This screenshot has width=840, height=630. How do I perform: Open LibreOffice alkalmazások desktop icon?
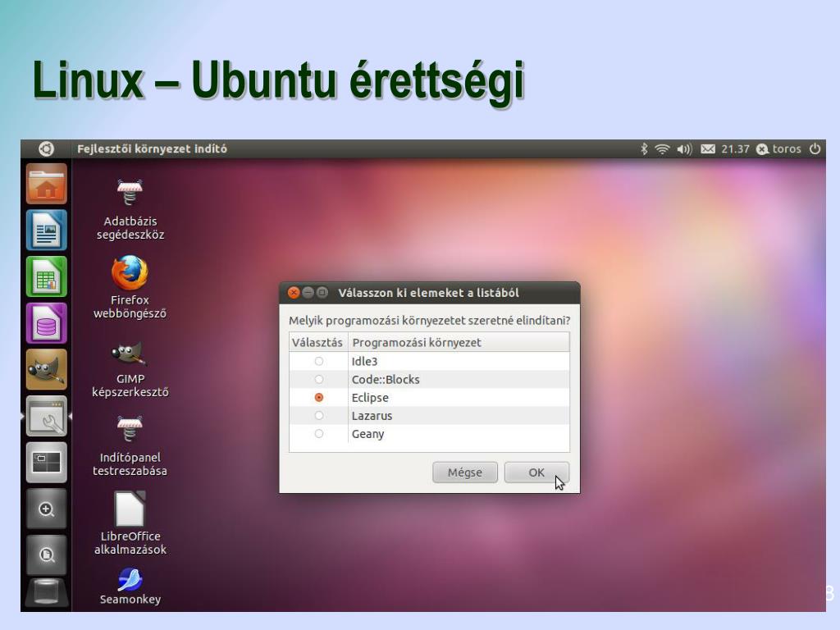(x=130, y=523)
